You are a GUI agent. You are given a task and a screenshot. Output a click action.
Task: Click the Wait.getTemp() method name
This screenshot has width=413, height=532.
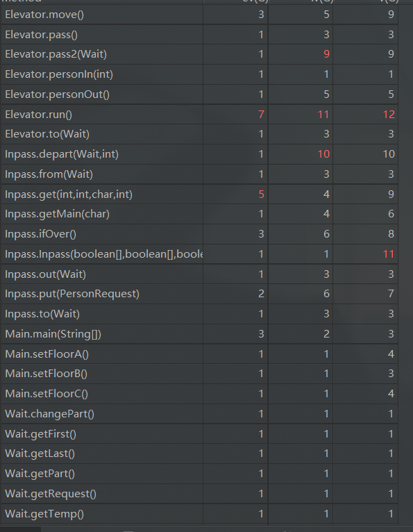(x=44, y=514)
